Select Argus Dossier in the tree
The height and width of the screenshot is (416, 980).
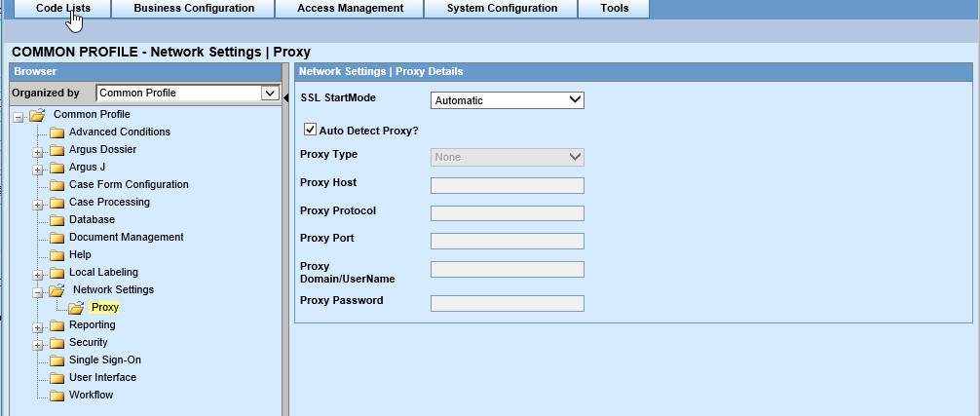pyautogui.click(x=102, y=149)
